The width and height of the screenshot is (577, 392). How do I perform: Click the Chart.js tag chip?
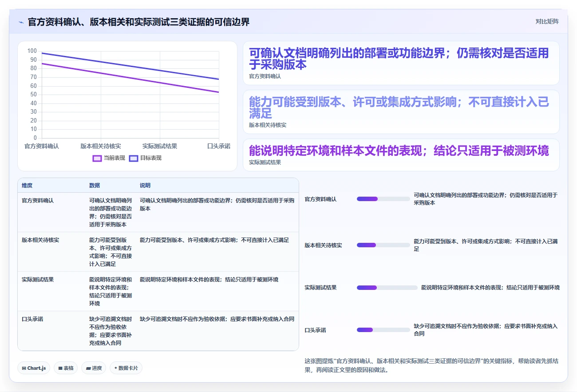(x=34, y=368)
